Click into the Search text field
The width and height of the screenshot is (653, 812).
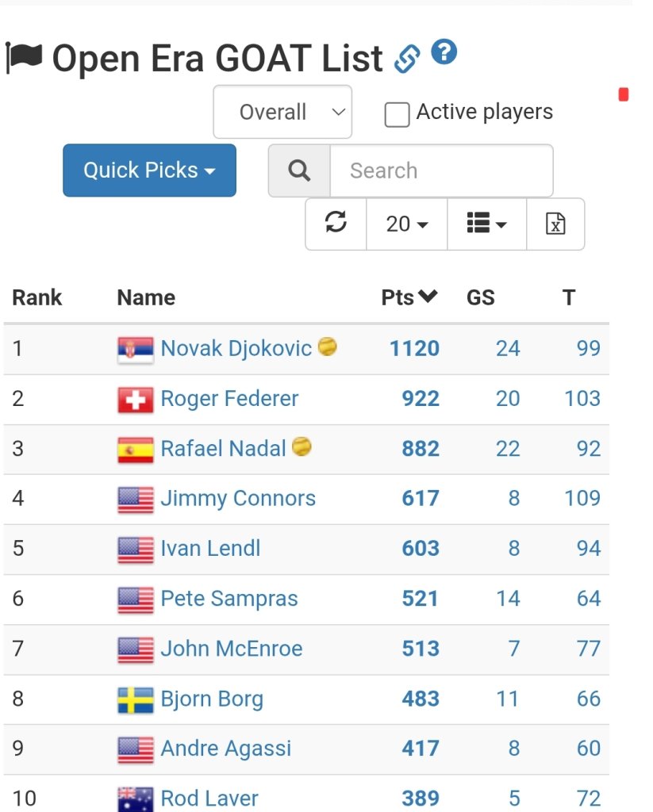pos(442,170)
